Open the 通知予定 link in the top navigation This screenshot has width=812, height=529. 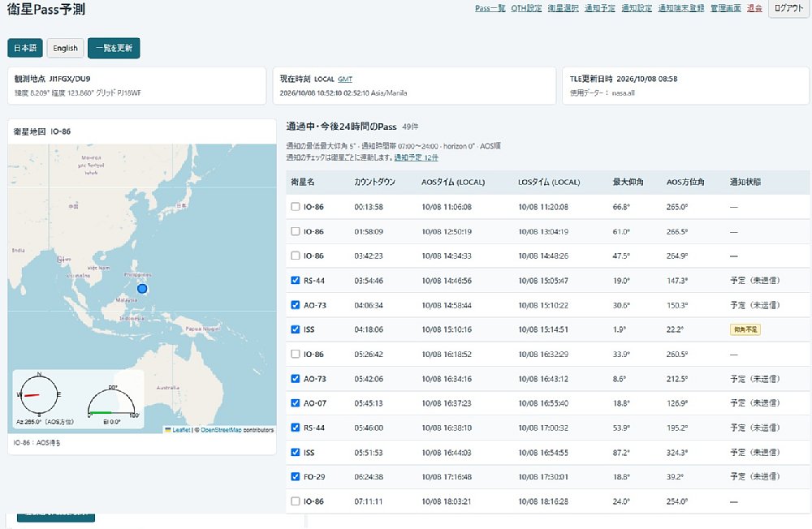pyautogui.click(x=600, y=8)
